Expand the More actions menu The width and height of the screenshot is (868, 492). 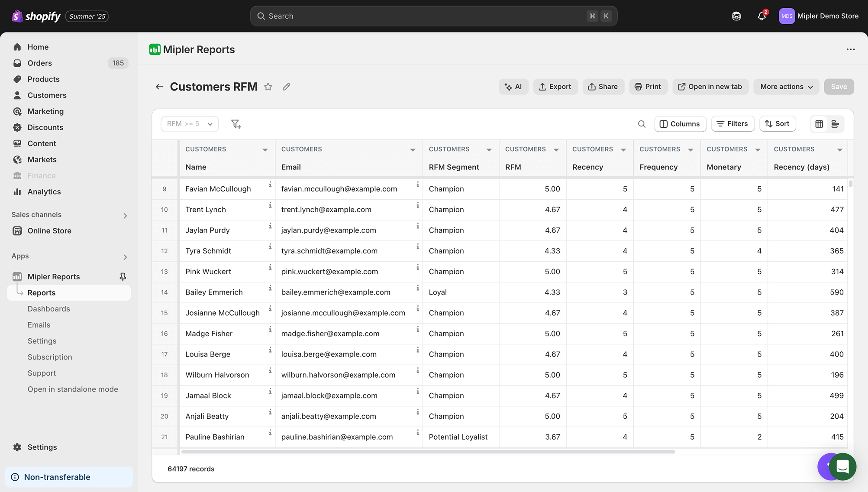click(786, 87)
